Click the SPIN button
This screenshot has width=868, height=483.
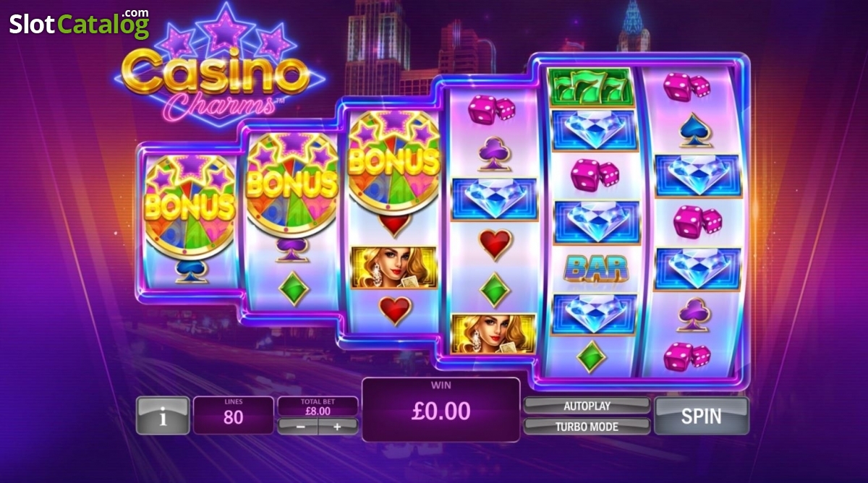click(701, 416)
